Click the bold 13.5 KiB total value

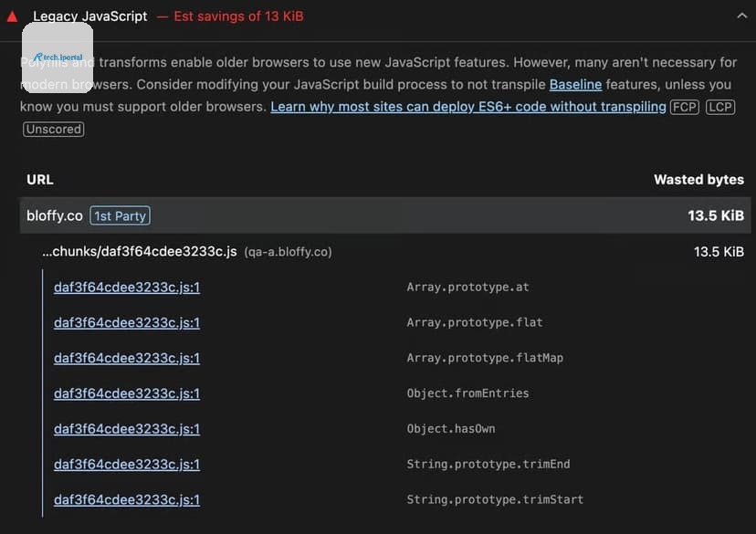[716, 215]
